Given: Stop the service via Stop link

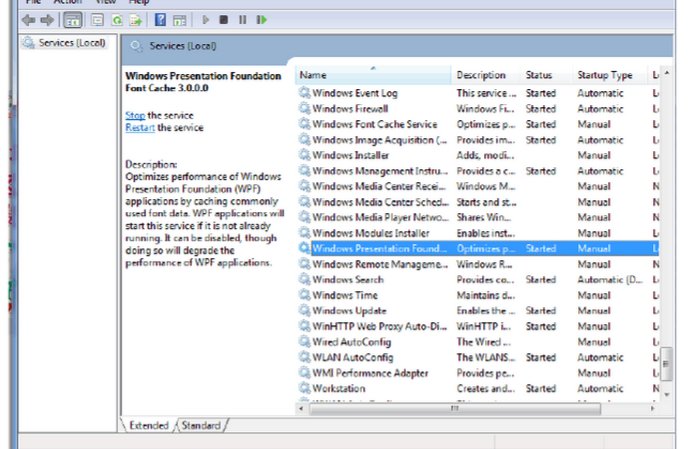Looking at the screenshot, I should click(x=135, y=115).
